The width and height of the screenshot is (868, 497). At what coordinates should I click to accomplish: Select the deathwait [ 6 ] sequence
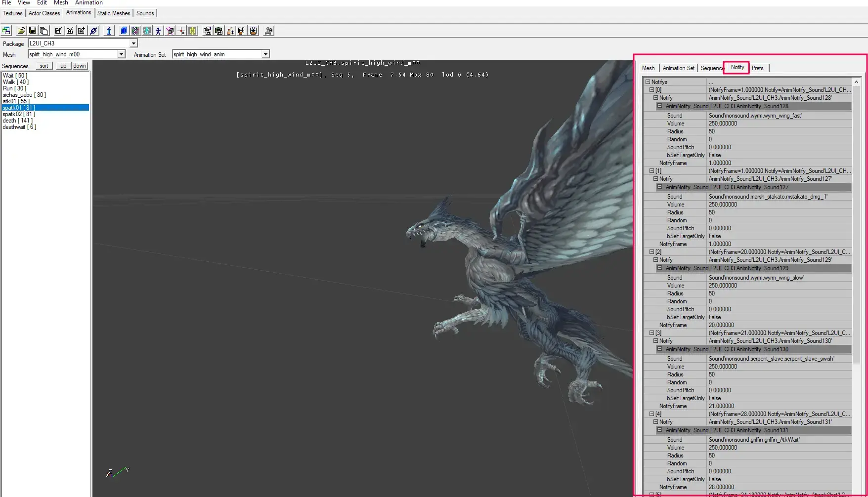[x=45, y=127]
